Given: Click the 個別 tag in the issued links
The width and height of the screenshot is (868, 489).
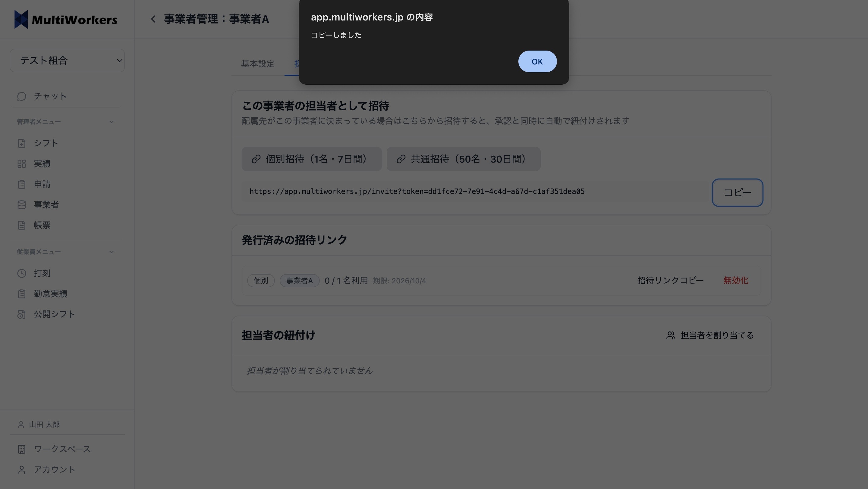Looking at the screenshot, I should tap(261, 280).
